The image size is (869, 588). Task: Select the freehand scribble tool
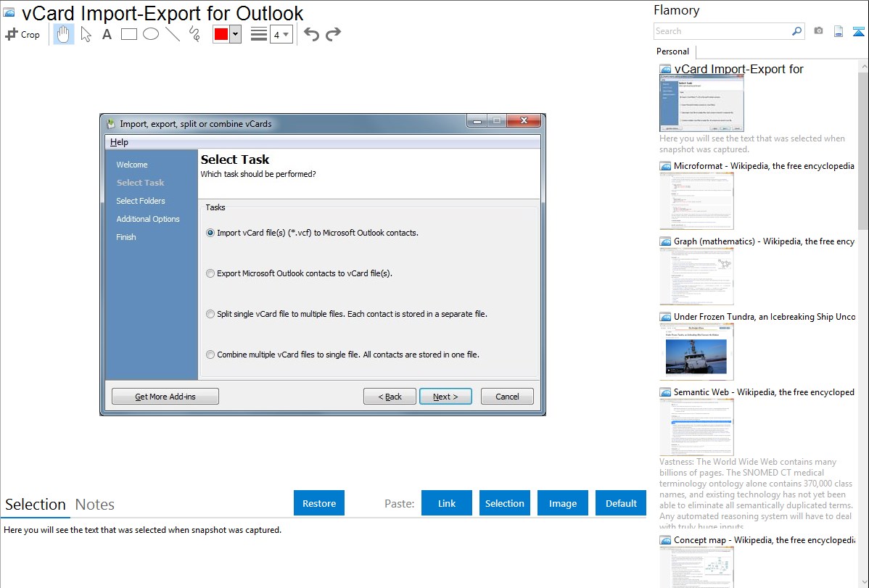[x=194, y=34]
